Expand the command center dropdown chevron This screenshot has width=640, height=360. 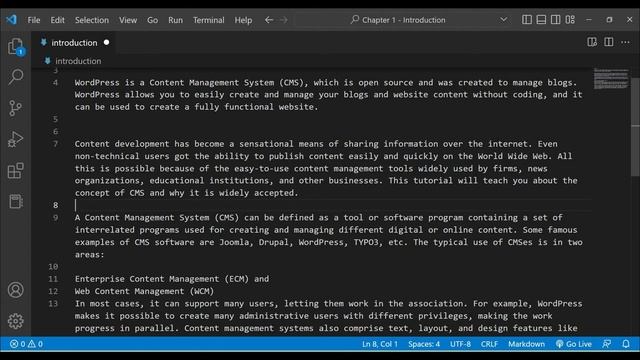point(504,20)
